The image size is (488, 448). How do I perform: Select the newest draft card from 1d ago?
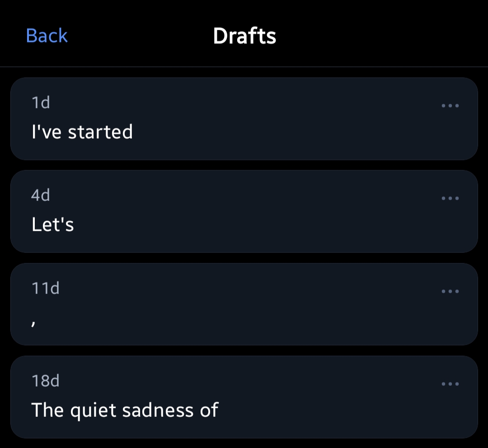244,119
